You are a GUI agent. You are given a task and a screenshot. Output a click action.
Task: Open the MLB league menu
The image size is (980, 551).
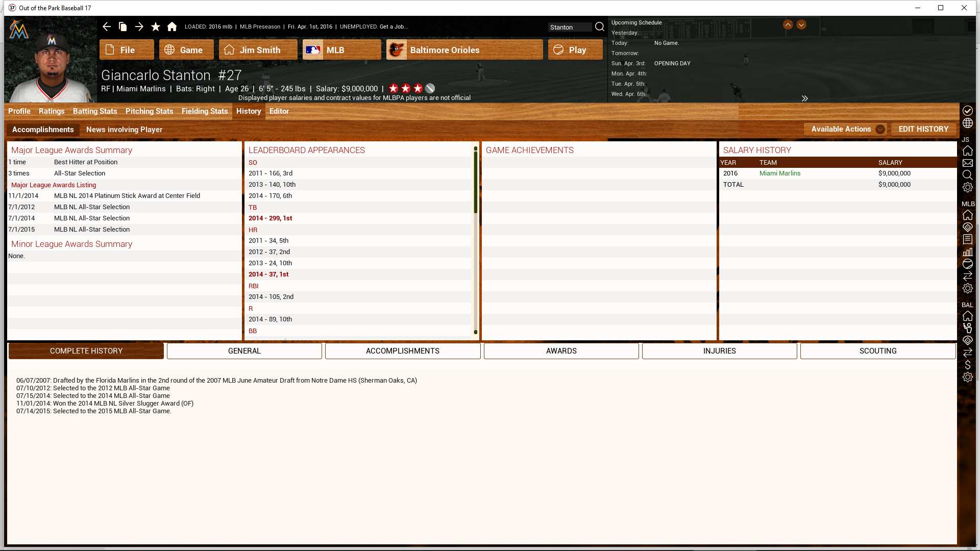[x=342, y=49]
